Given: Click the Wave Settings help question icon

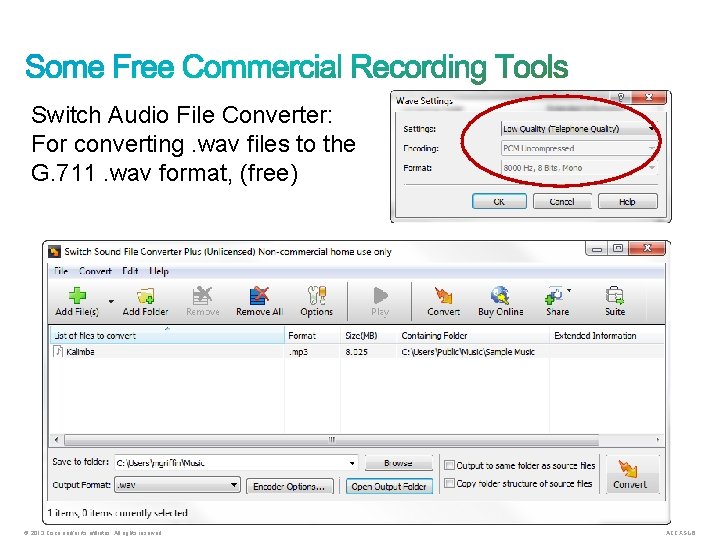Looking at the screenshot, I should pyautogui.click(x=621, y=97).
